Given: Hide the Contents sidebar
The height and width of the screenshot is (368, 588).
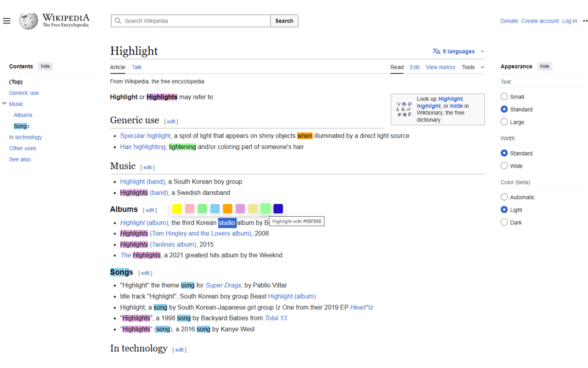Looking at the screenshot, I should click(x=45, y=66).
